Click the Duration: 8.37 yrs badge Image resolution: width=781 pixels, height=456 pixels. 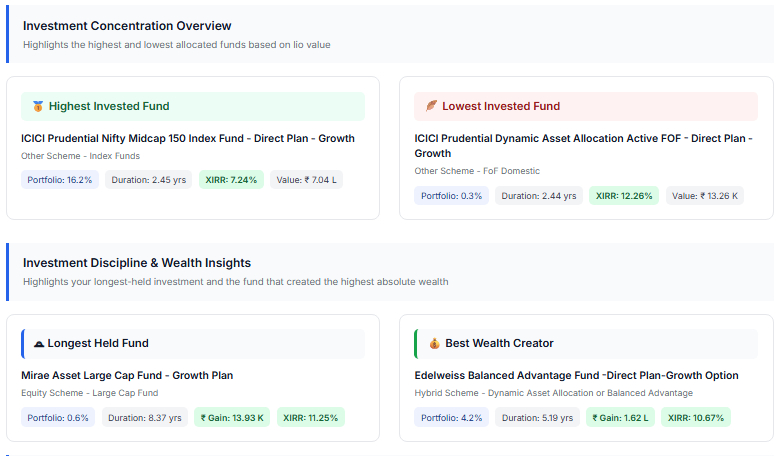pos(144,418)
